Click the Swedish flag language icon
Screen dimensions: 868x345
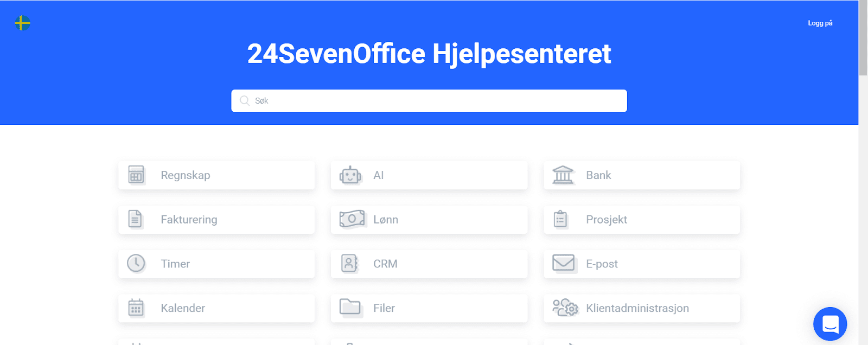tap(22, 23)
